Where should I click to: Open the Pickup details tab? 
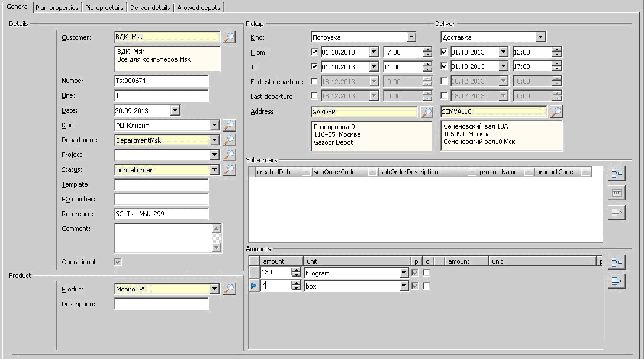(x=104, y=7)
